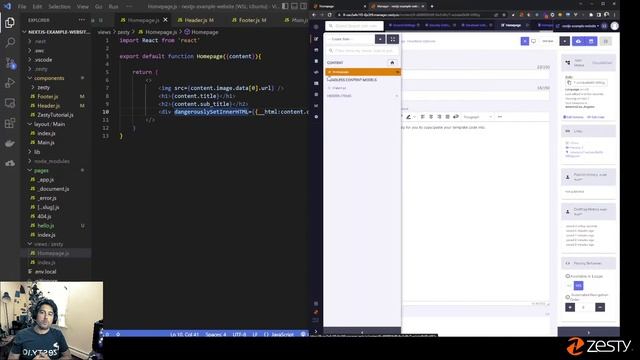Screen dimensions: 640x360
Task: Open the Explorer view in VS Code activity bar
Action: pos(10,22)
